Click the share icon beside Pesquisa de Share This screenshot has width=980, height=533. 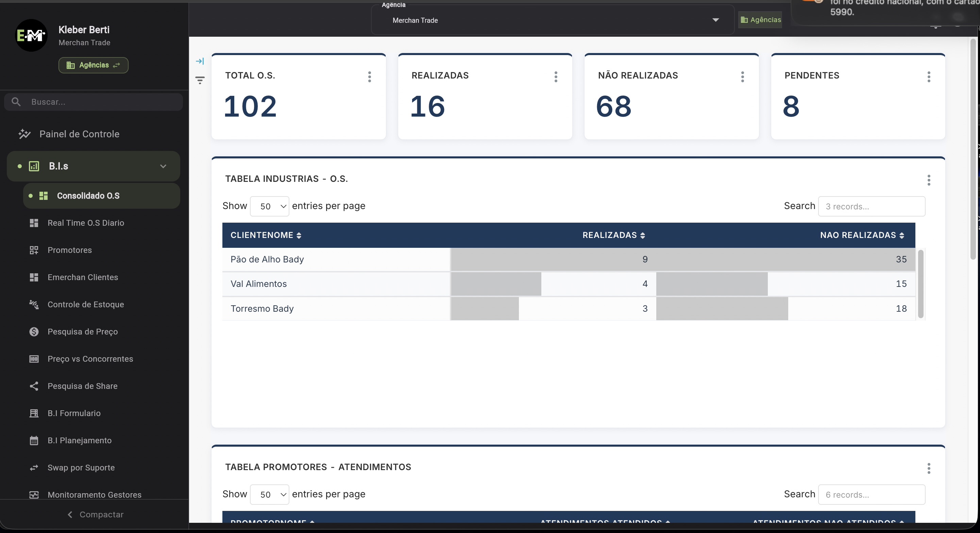point(33,386)
